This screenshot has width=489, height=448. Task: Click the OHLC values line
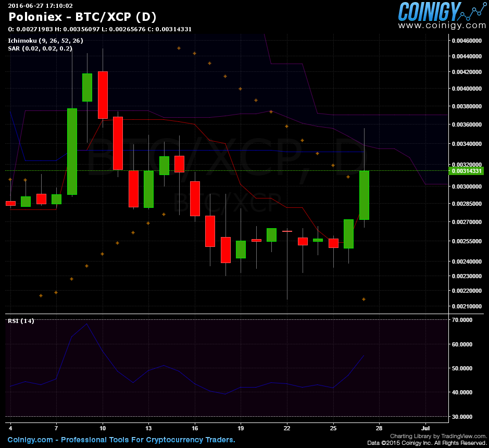[x=100, y=29]
